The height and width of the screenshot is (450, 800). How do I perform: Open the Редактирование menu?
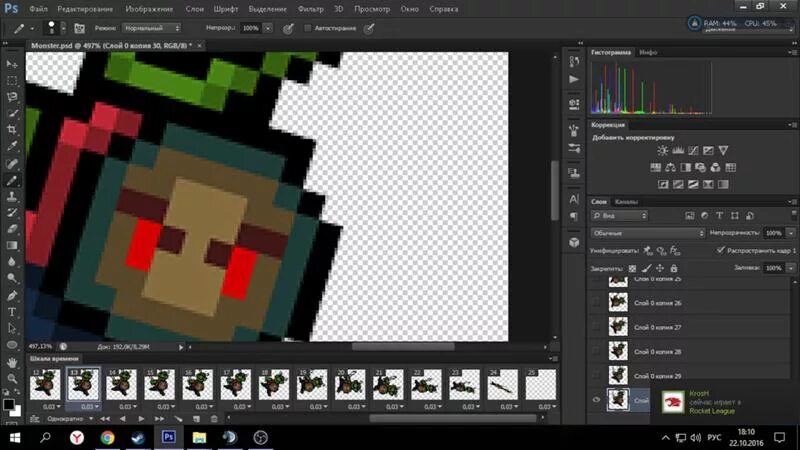coord(85,9)
